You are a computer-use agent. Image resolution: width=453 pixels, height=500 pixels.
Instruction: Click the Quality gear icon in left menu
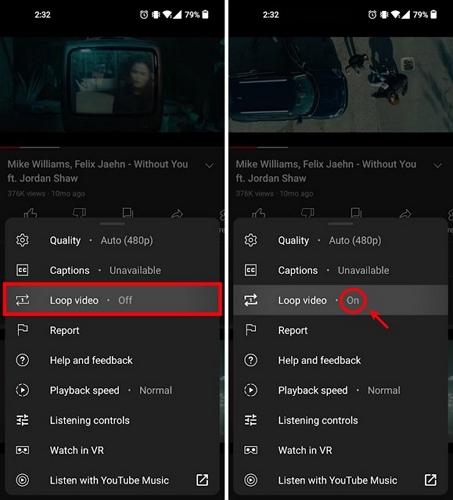(x=22, y=240)
